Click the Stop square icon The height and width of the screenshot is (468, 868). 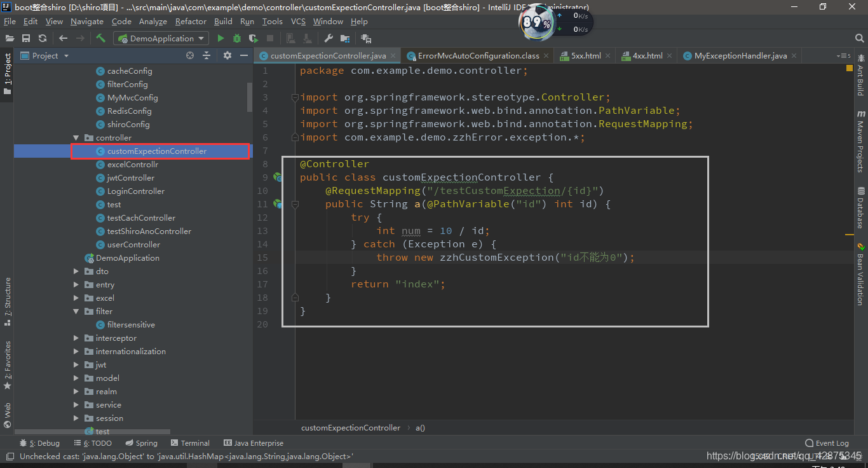(270, 38)
